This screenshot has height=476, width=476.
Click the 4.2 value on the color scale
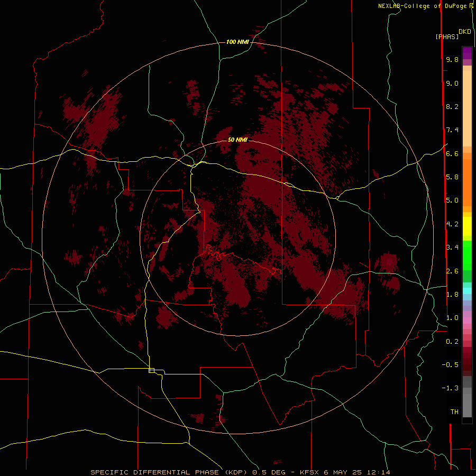click(452, 224)
